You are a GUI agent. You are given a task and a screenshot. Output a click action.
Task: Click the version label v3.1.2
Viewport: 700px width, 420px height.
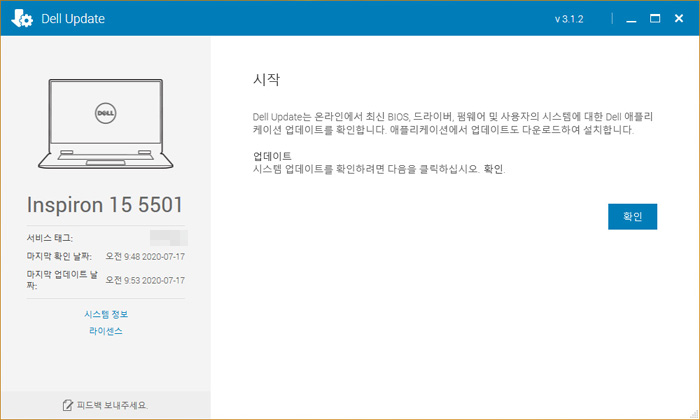coord(569,19)
